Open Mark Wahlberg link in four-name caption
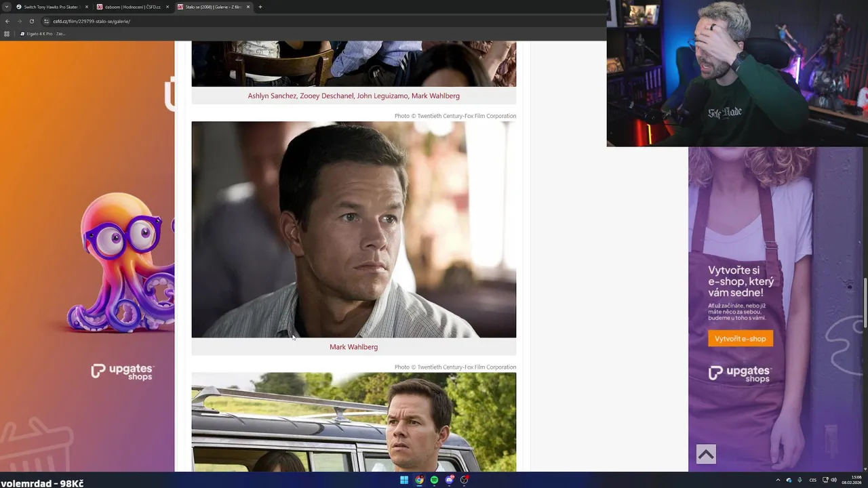 [435, 96]
